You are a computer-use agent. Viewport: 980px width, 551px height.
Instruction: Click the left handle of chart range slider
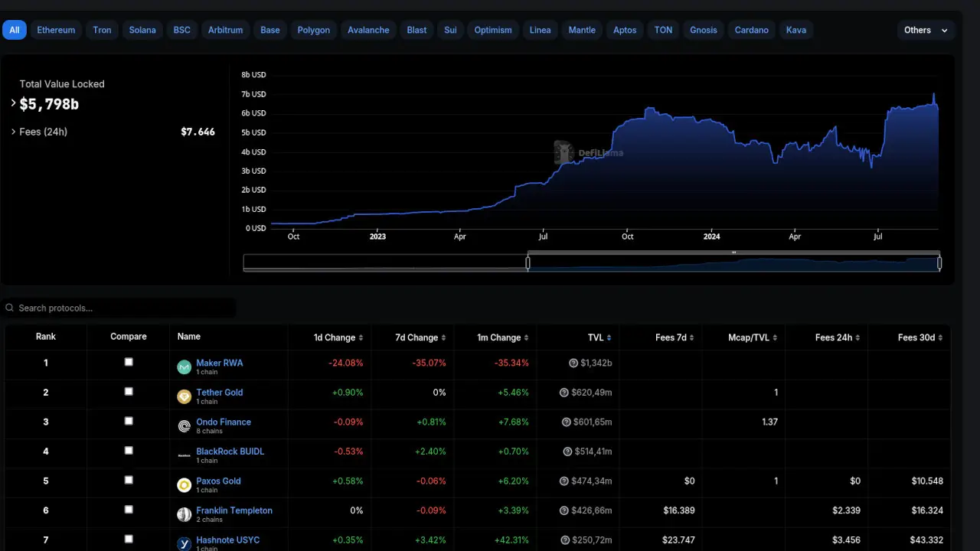click(x=528, y=263)
